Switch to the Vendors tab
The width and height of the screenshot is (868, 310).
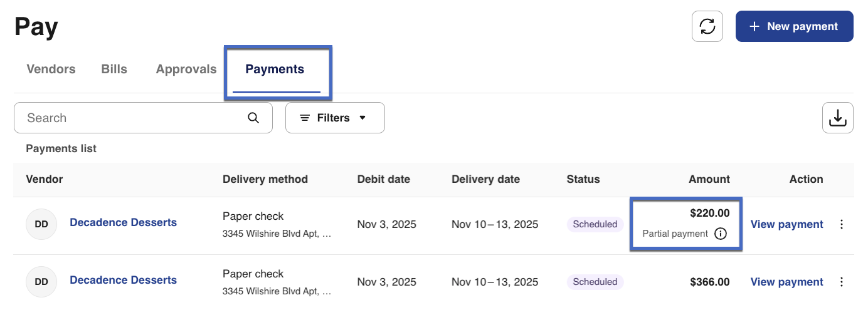tap(51, 70)
